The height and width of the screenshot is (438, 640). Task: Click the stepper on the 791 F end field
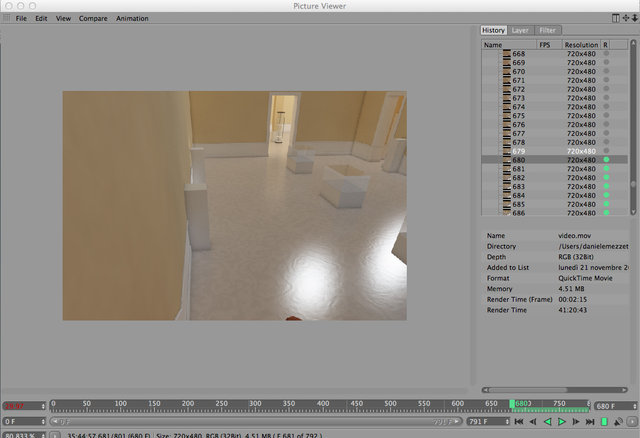point(507,421)
